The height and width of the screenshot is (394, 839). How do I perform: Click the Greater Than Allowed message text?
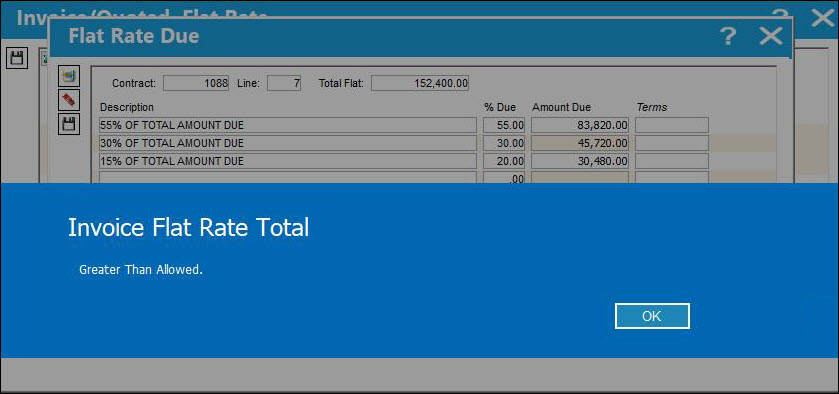coord(141,270)
